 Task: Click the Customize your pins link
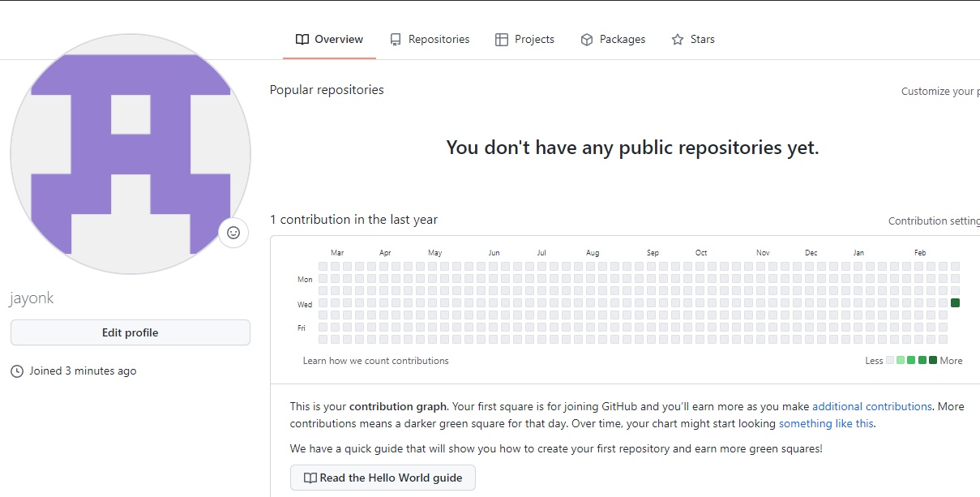pyautogui.click(x=940, y=91)
